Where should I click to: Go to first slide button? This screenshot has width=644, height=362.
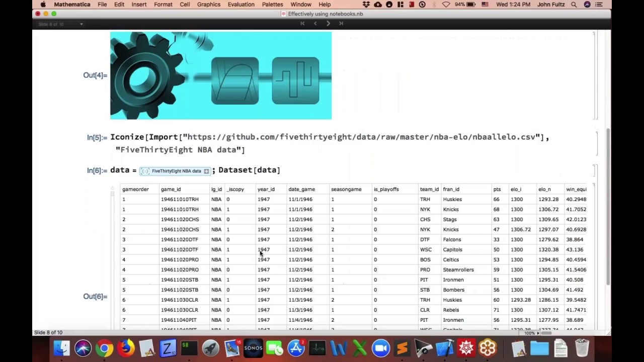[x=302, y=24]
